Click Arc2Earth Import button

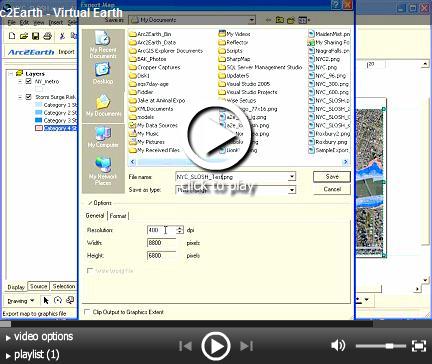click(66, 52)
